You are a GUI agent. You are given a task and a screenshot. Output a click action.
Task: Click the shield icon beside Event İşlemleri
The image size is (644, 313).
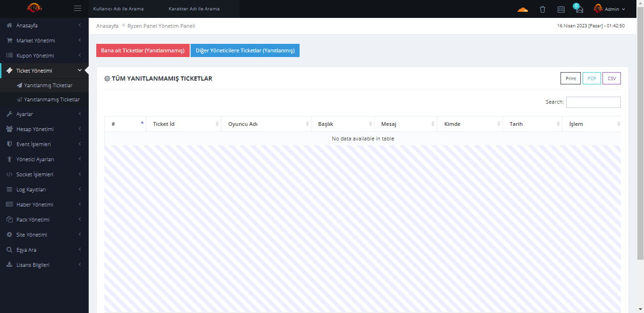9,144
